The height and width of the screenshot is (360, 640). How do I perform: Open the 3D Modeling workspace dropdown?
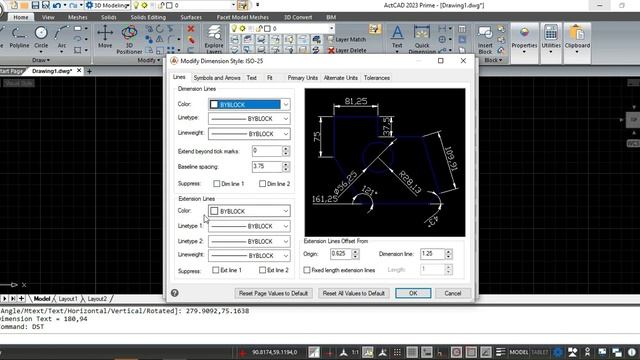(108, 5)
